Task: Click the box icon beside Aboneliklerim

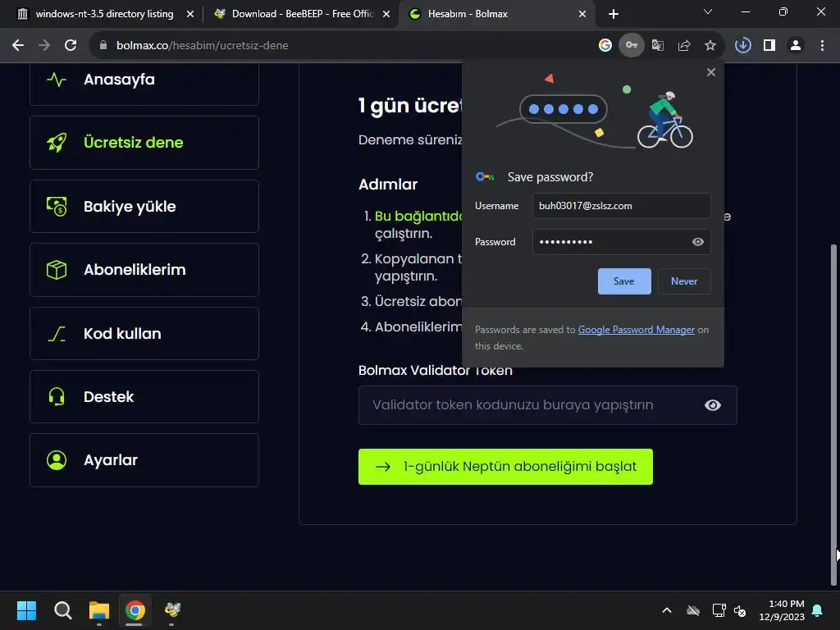Action: [x=57, y=269]
